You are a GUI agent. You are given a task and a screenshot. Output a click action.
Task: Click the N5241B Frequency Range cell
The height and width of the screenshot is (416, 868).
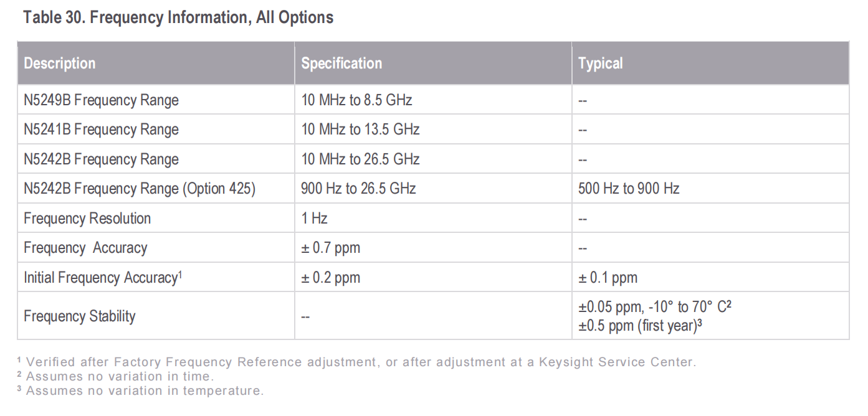101,130
